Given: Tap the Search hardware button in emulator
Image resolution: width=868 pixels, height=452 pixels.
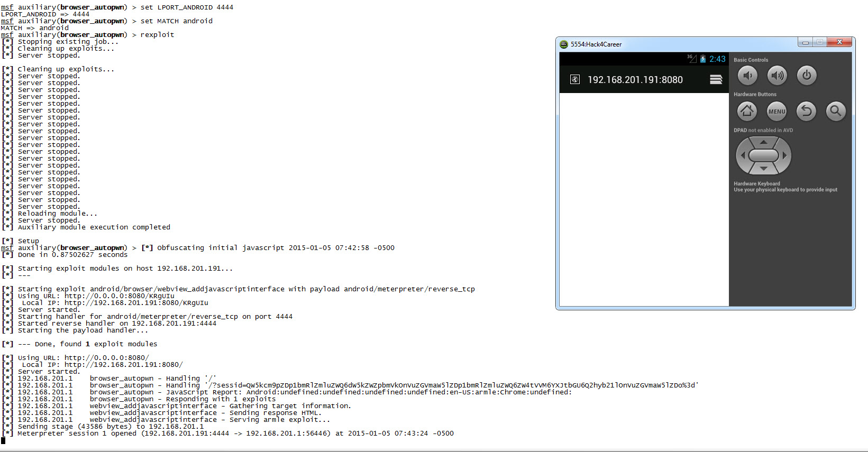Looking at the screenshot, I should pos(836,111).
